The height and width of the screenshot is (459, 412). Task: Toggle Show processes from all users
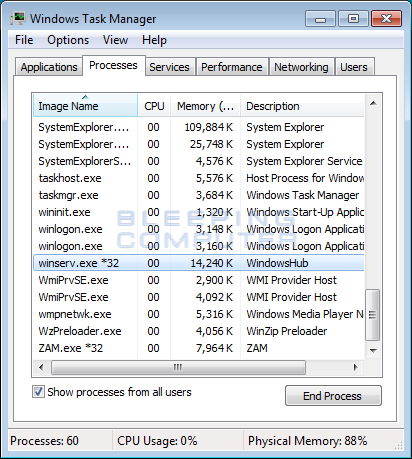click(38, 392)
